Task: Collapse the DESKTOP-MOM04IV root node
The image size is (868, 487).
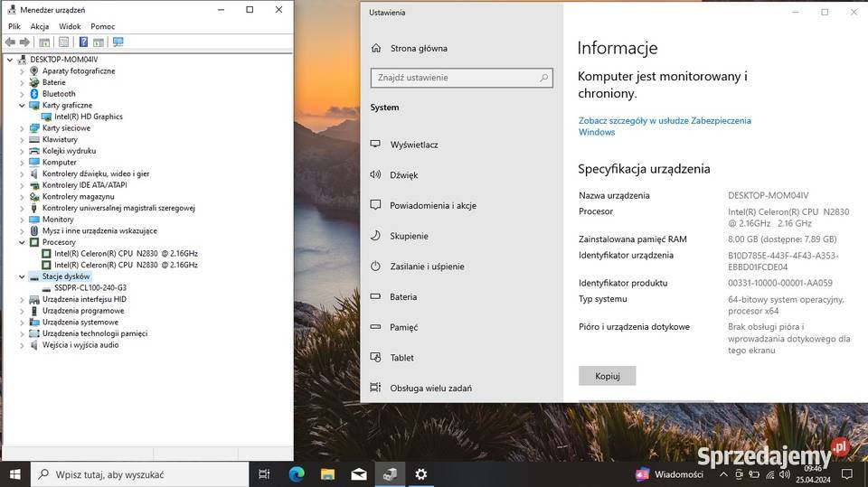Action: tap(10, 60)
